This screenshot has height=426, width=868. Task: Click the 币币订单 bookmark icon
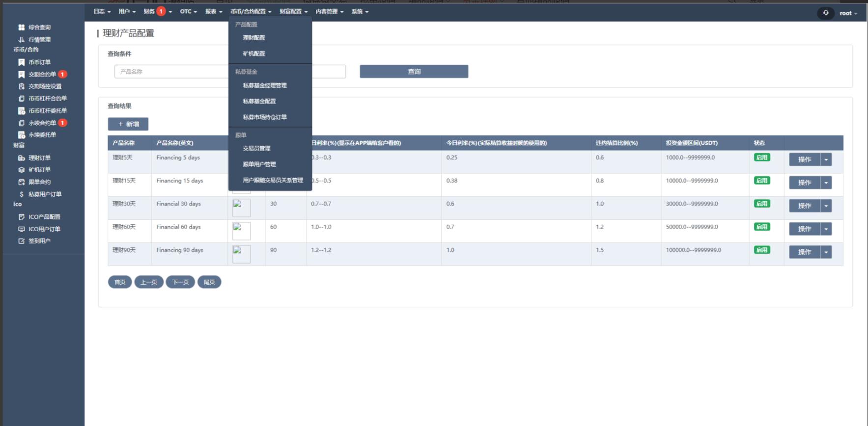coord(21,62)
